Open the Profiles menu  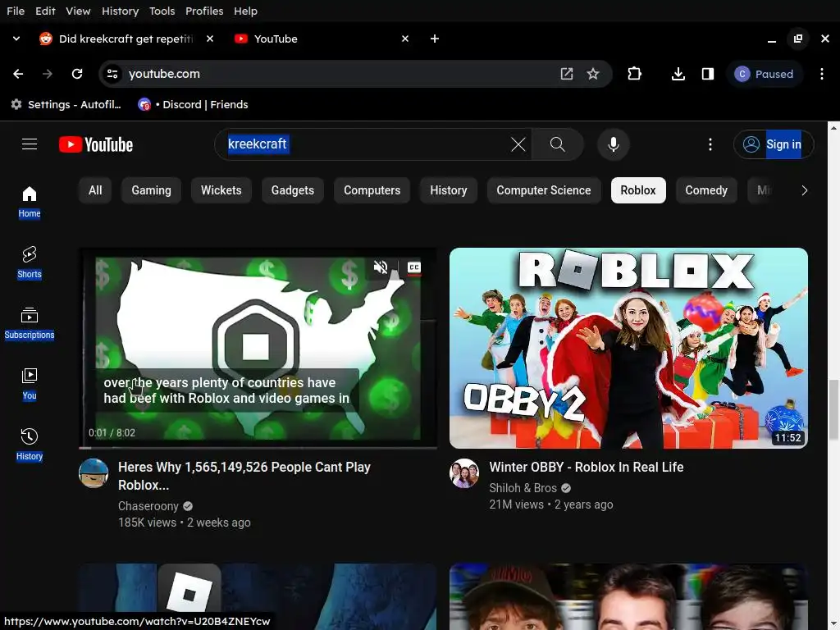pos(204,11)
